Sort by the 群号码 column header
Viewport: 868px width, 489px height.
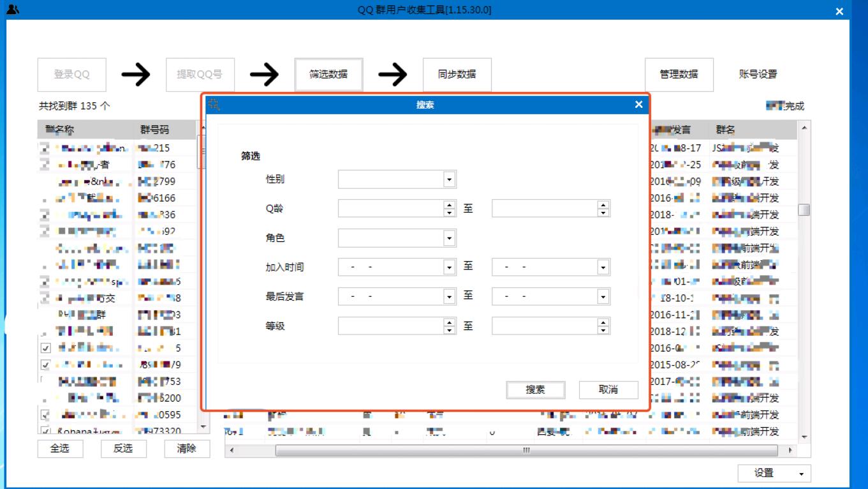pos(165,130)
